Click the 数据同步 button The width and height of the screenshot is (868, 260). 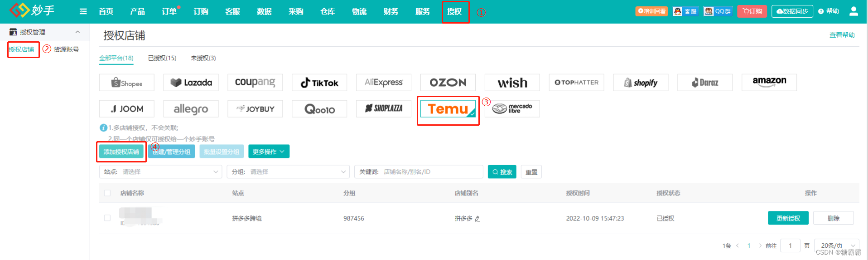[x=792, y=11]
